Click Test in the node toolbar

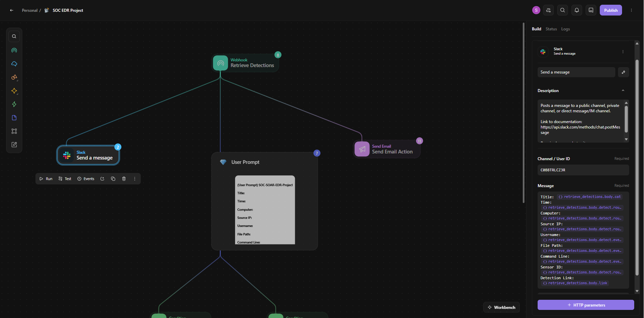[x=65, y=179]
